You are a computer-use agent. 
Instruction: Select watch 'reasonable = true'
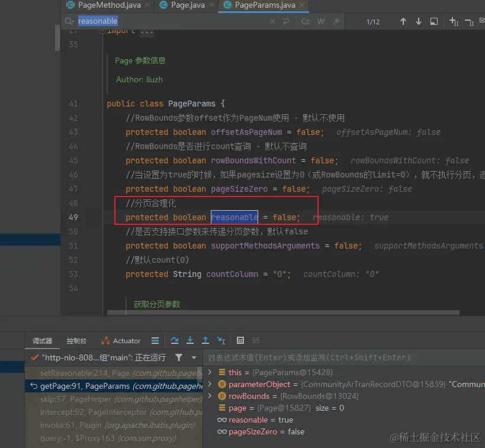click(x=255, y=420)
